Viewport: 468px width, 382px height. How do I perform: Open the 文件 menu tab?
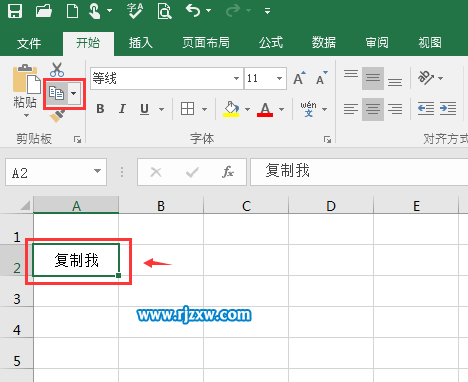click(29, 43)
